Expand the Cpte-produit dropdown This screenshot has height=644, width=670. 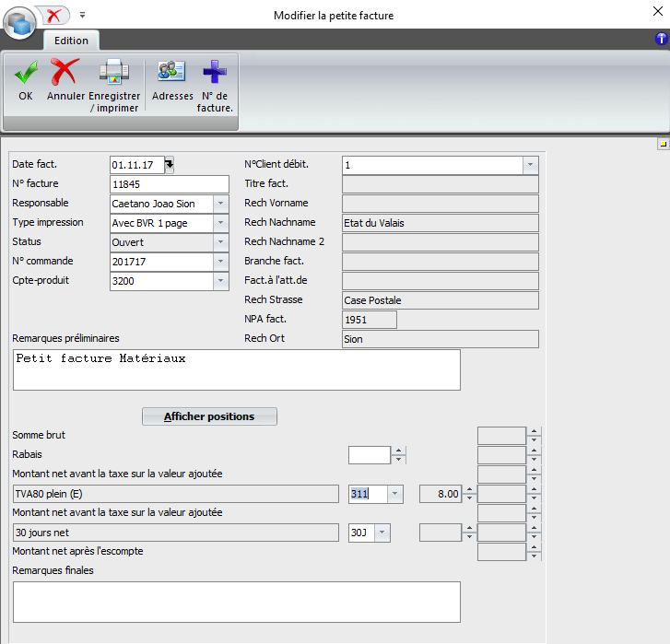[x=220, y=281]
